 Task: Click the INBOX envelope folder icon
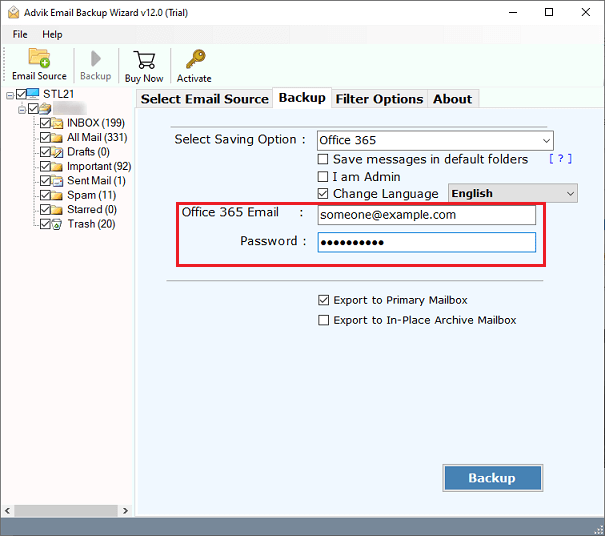[57, 123]
